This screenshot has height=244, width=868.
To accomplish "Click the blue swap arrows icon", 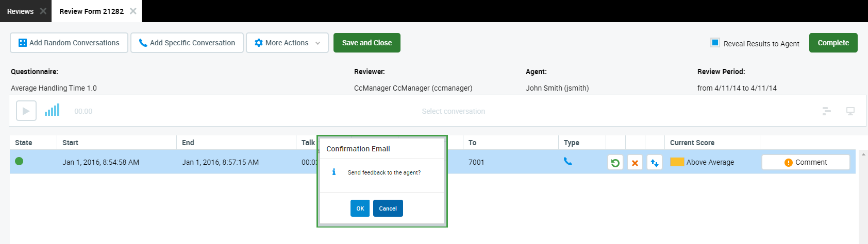I will pos(654,163).
